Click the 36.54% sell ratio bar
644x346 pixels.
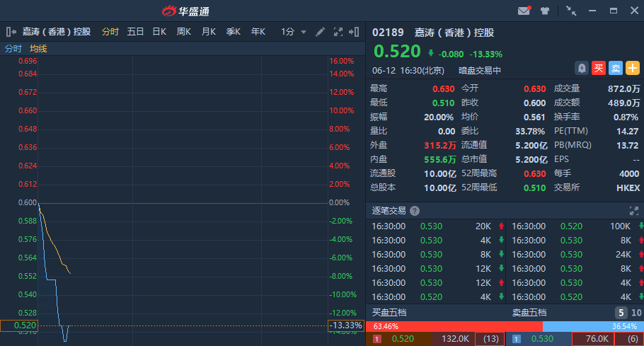(593, 326)
